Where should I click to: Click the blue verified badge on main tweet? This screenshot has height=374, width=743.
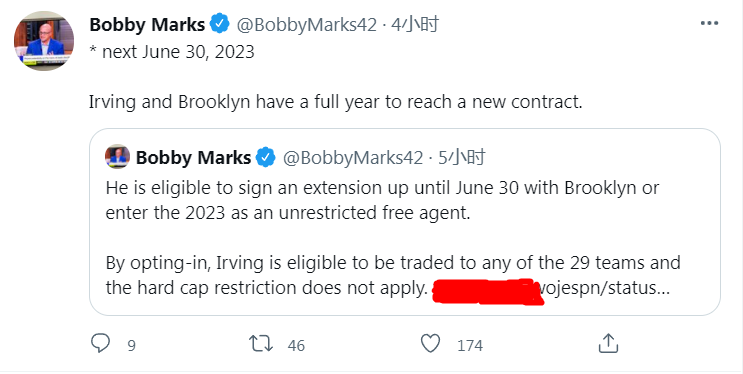point(220,24)
